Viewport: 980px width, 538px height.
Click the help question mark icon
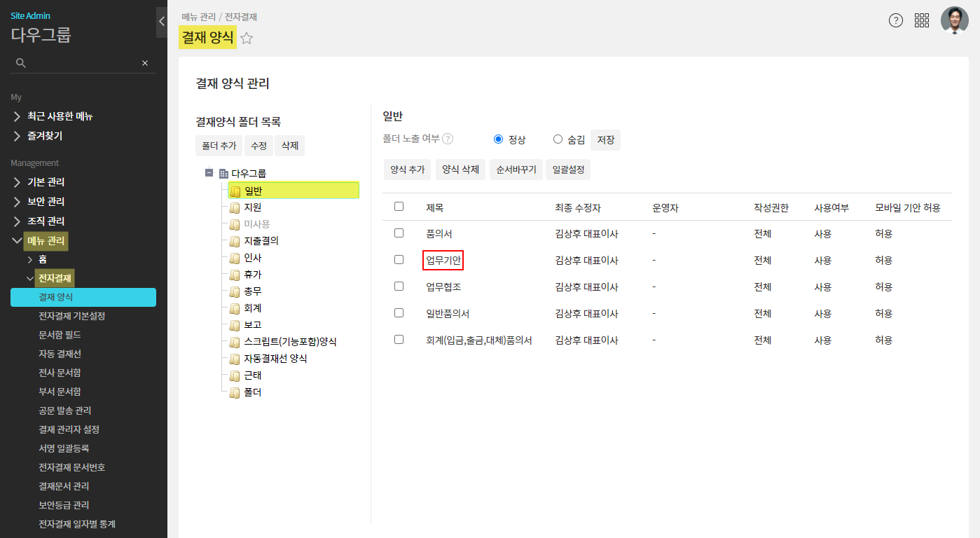(x=895, y=20)
